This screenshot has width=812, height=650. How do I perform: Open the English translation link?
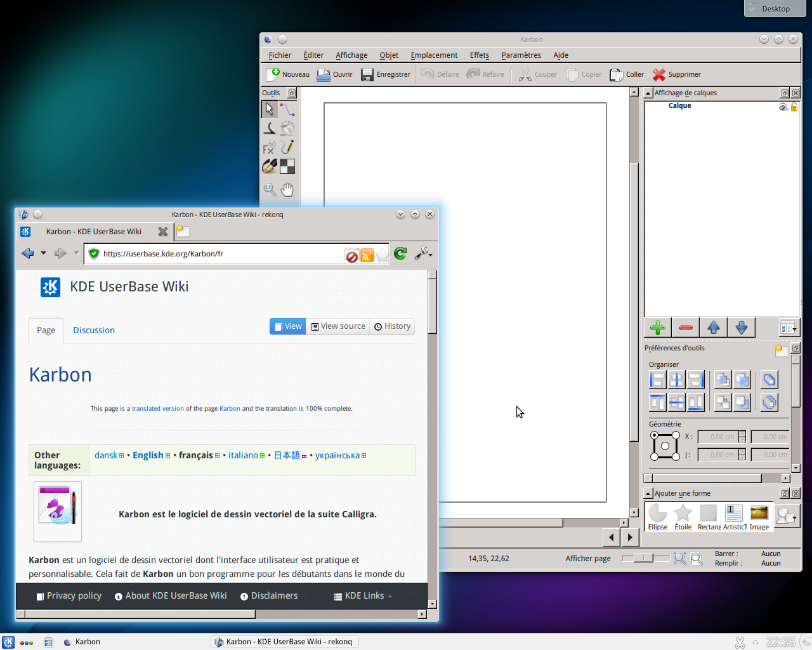148,455
